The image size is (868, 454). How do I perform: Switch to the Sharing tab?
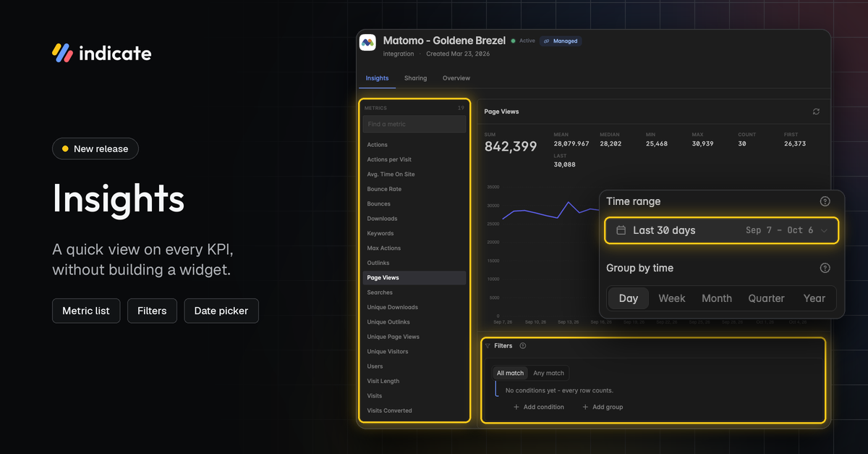415,78
